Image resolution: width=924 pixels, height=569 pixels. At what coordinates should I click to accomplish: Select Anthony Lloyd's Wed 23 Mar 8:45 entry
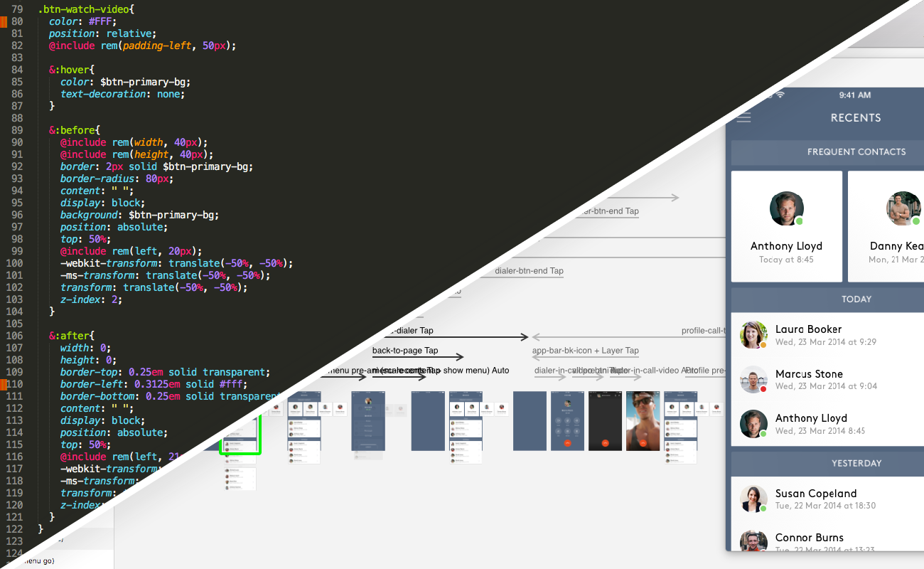[x=827, y=424]
